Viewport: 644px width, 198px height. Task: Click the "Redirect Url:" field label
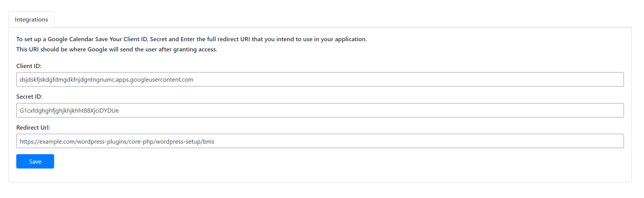point(33,128)
